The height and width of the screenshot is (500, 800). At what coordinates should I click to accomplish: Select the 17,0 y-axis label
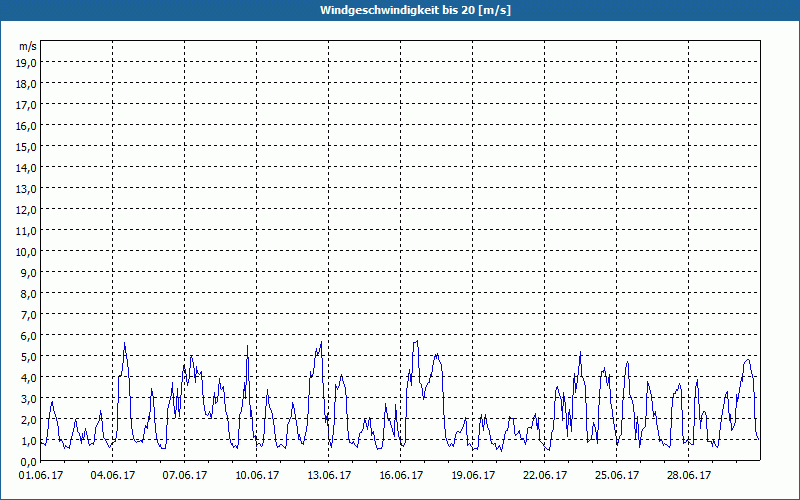(27, 105)
